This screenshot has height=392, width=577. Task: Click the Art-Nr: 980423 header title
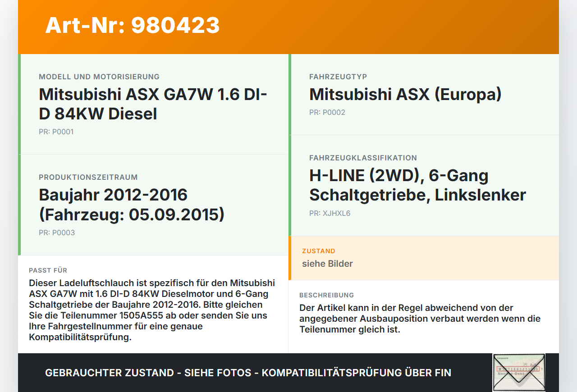pyautogui.click(x=133, y=25)
